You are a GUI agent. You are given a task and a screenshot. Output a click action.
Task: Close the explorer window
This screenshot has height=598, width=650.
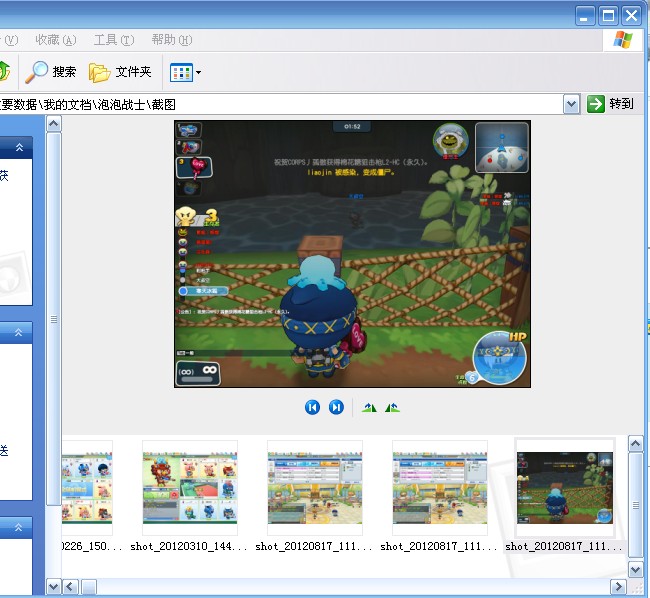[631, 16]
